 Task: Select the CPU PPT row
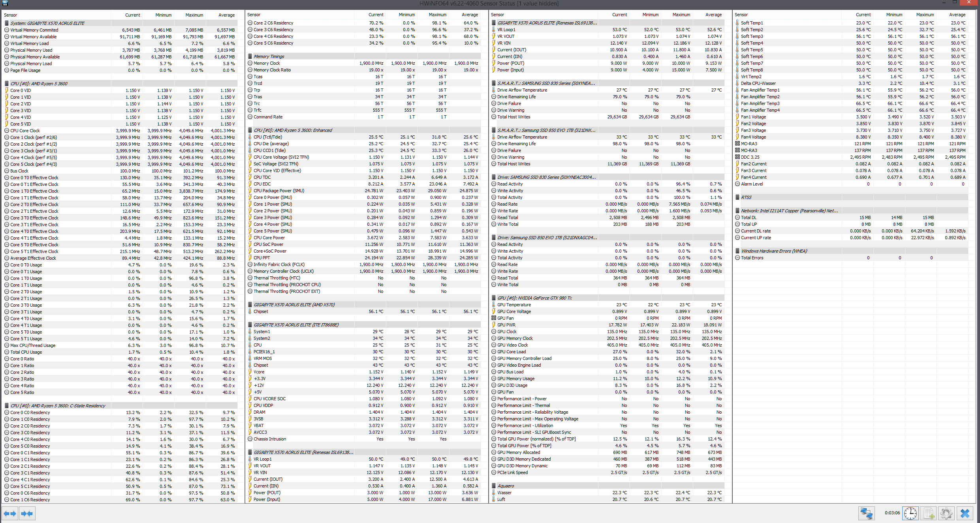(364, 258)
